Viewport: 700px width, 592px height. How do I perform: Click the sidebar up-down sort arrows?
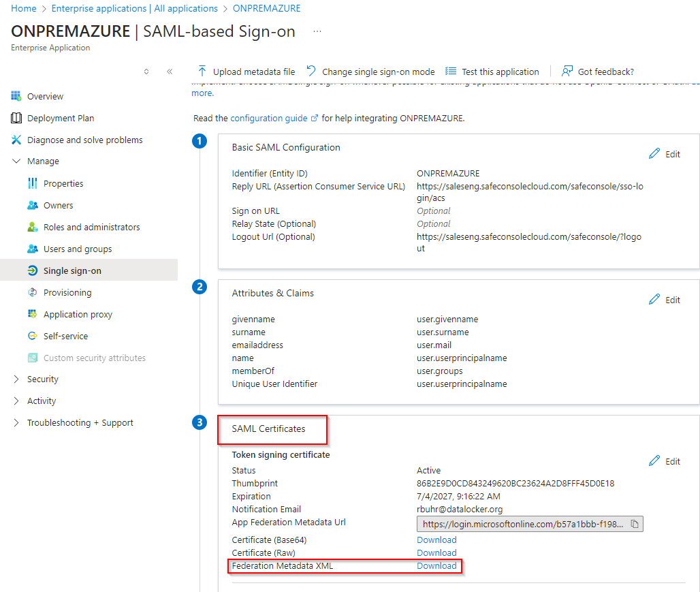pyautogui.click(x=146, y=72)
